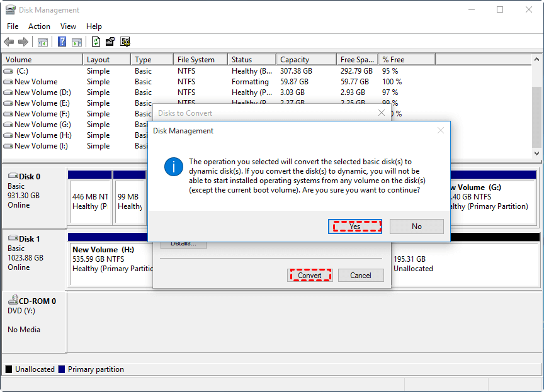Select New Volume (H:) partition on Disk 1
Viewport: 544px width, 392px height.
point(110,260)
